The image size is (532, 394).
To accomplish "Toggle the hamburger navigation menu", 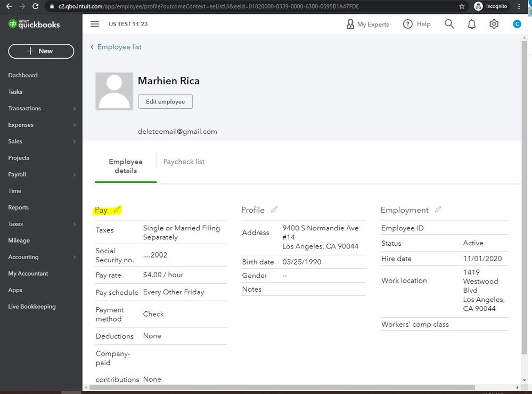I will 95,24.
